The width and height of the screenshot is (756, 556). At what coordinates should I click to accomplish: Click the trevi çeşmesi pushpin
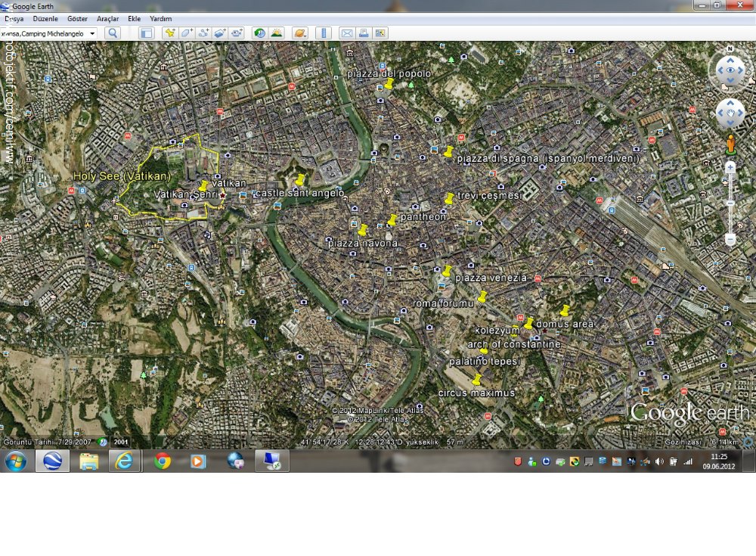pos(449,198)
